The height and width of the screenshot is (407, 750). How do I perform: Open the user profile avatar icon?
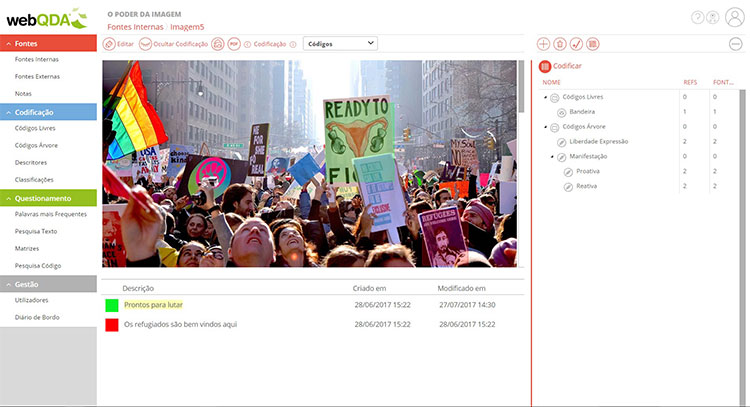[x=735, y=17]
